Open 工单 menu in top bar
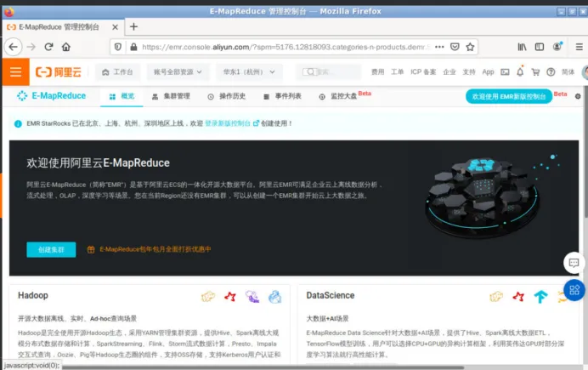The height and width of the screenshot is (370, 588). (397, 71)
